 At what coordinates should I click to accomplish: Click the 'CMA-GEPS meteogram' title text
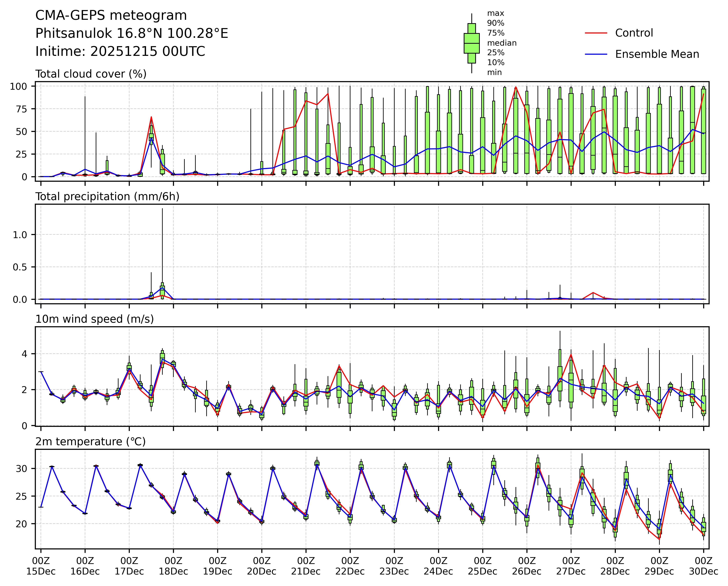pos(111,15)
